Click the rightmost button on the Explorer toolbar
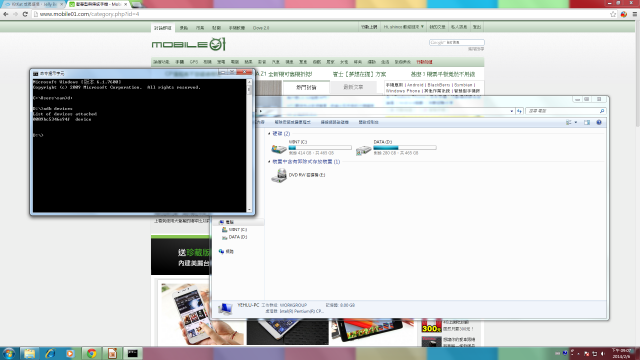Screen dimensions: 640x360 pyautogui.click(x=368, y=122)
